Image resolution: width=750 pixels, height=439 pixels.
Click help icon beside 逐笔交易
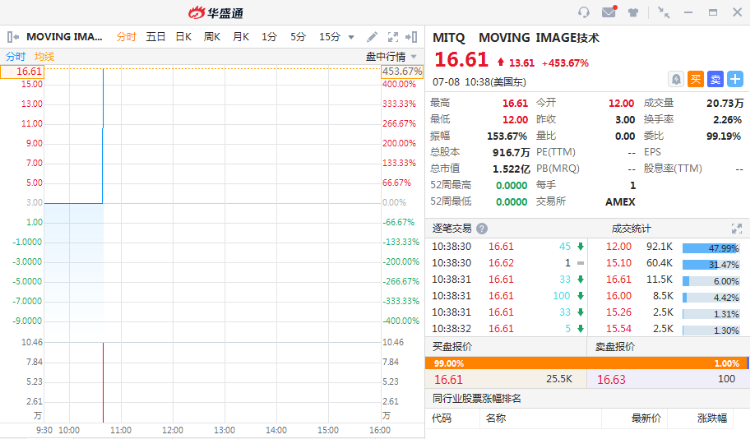(x=482, y=229)
